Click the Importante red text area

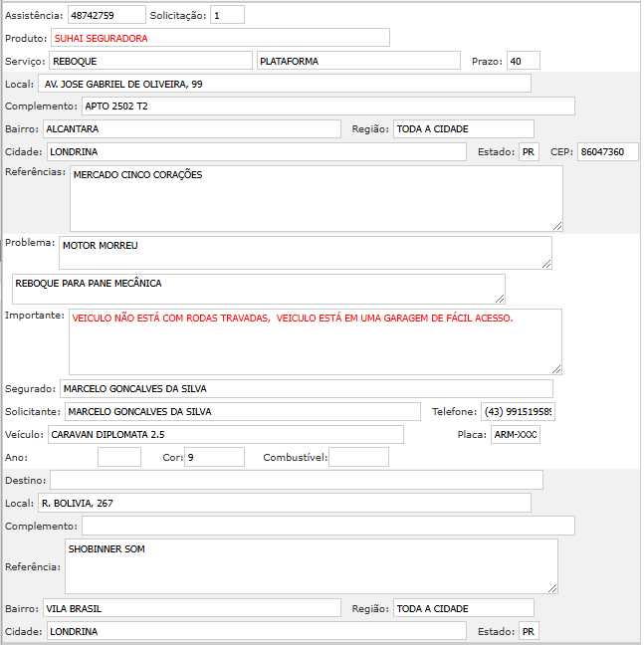point(315,341)
